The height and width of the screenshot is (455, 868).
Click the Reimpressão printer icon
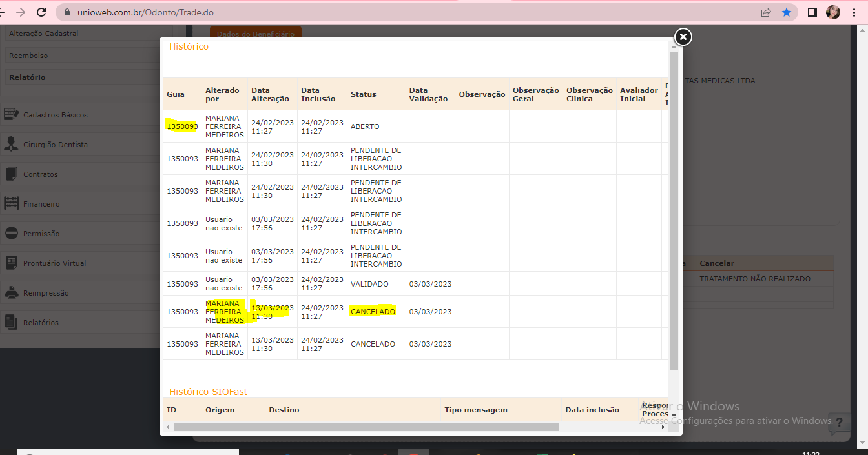point(11,292)
